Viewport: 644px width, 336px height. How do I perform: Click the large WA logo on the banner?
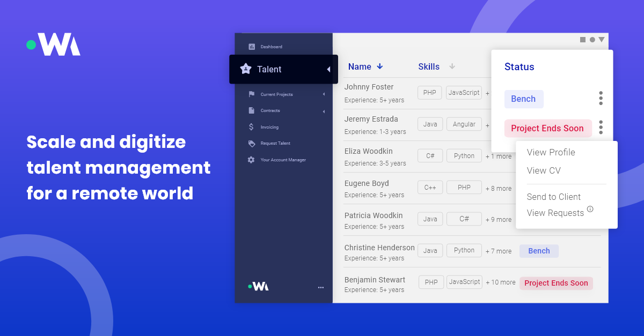54,45
